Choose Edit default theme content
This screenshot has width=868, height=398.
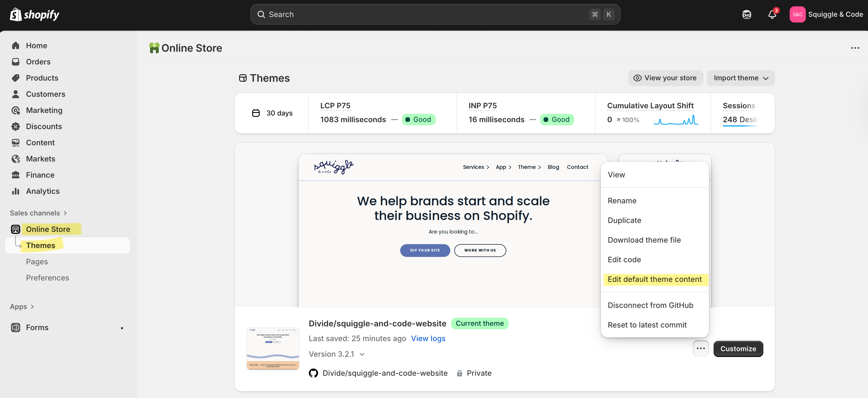pyautogui.click(x=654, y=279)
